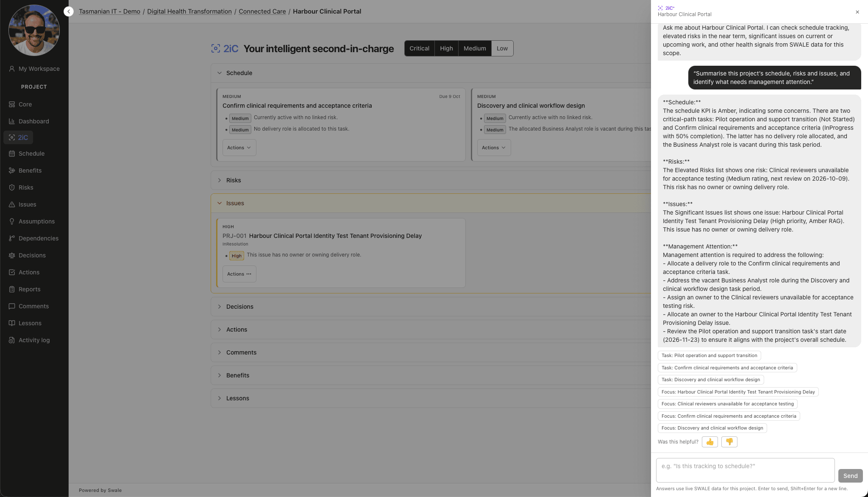The width and height of the screenshot is (868, 497).
Task: Open Risks in the sidebar
Action: [x=21, y=187]
